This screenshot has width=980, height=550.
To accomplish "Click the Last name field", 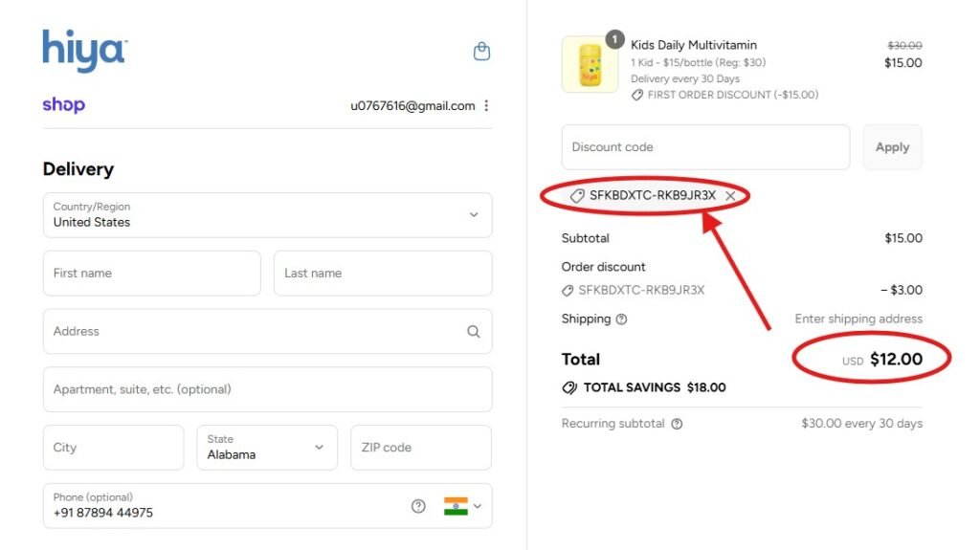I will 383,274.
